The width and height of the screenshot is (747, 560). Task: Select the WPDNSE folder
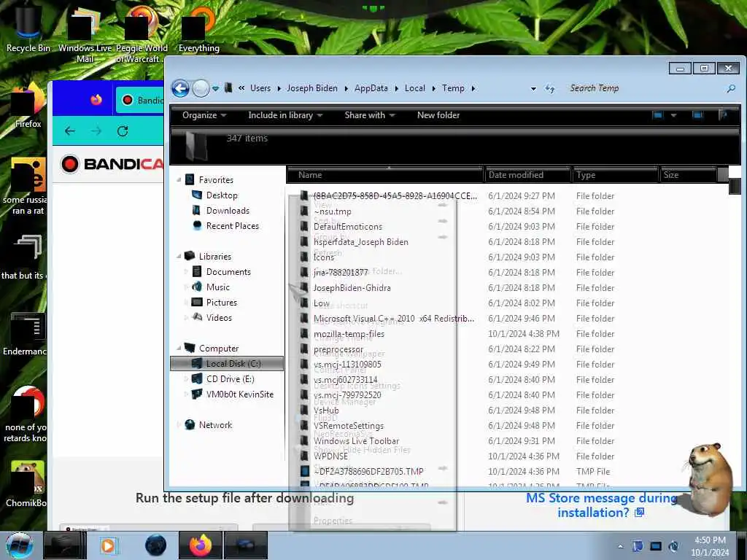click(330, 456)
